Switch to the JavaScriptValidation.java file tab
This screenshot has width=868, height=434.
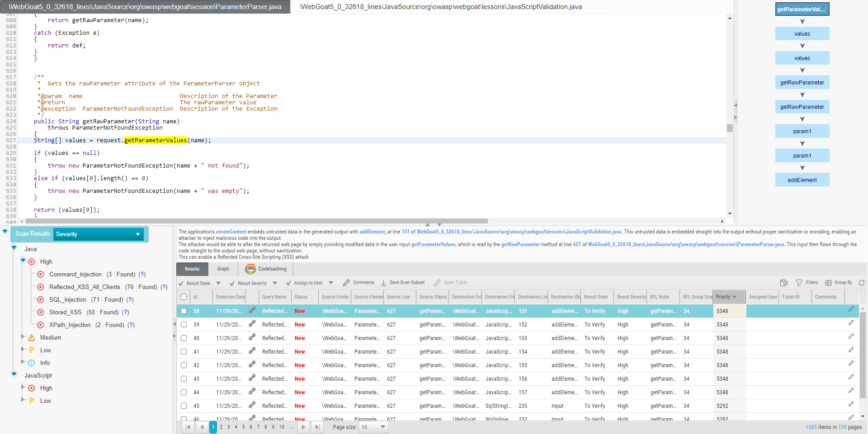(x=441, y=7)
